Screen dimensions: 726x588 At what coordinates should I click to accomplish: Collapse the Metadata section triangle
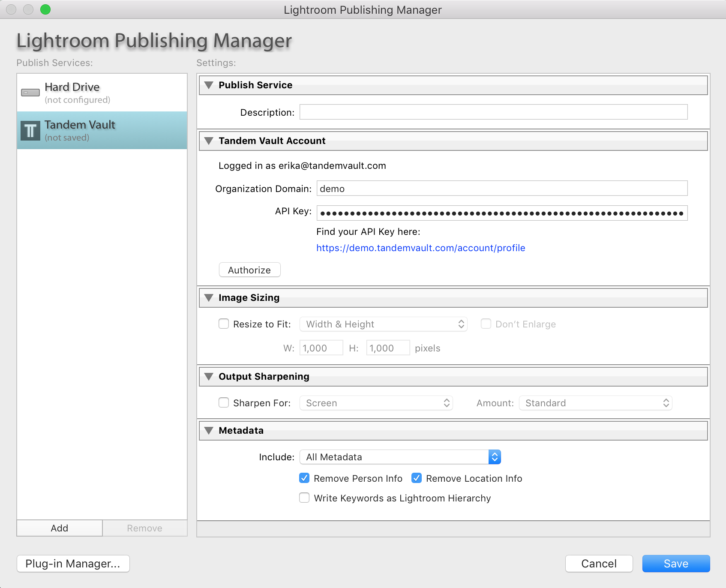(209, 430)
